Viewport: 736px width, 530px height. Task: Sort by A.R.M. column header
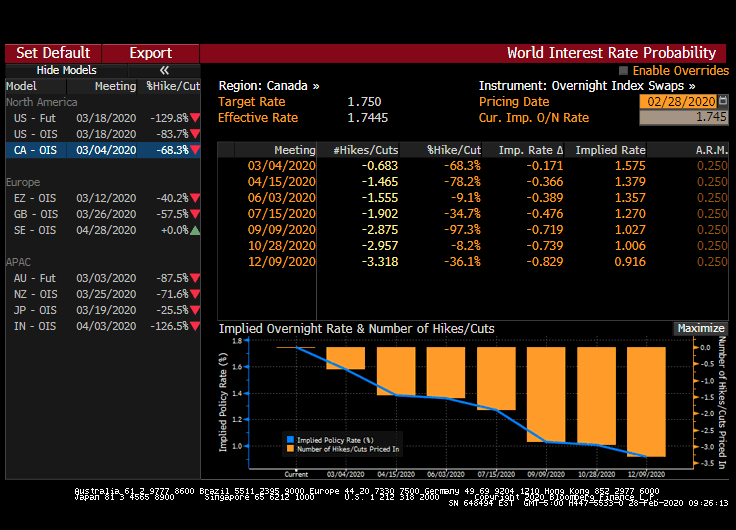point(688,150)
